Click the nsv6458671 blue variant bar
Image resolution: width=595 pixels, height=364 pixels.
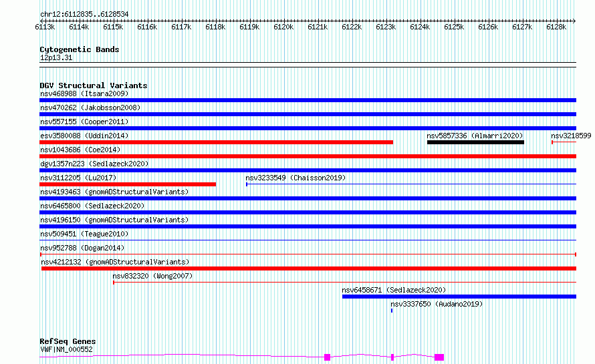point(459,297)
